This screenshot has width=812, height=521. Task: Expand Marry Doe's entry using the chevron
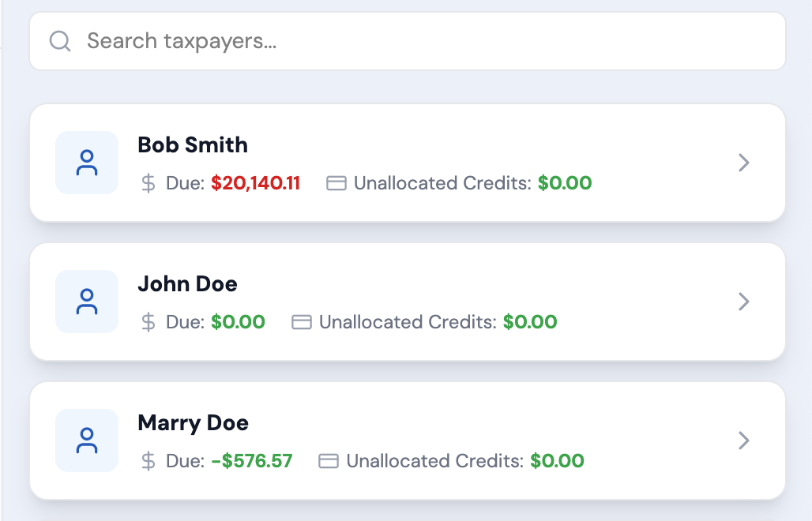click(743, 440)
